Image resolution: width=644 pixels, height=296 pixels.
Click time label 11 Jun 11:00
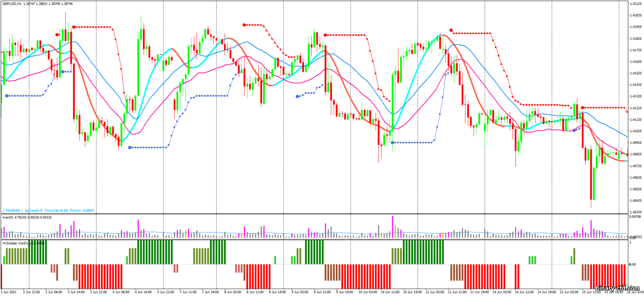[x=457, y=292]
